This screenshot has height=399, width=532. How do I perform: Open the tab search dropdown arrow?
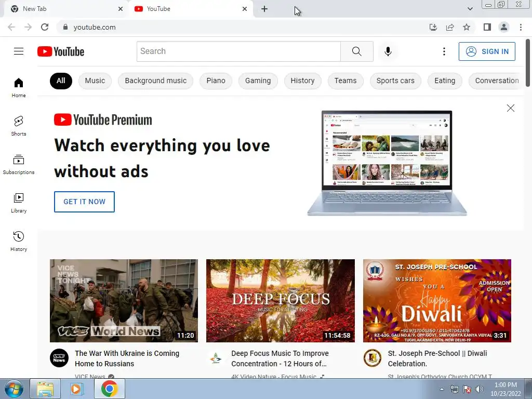click(x=470, y=9)
